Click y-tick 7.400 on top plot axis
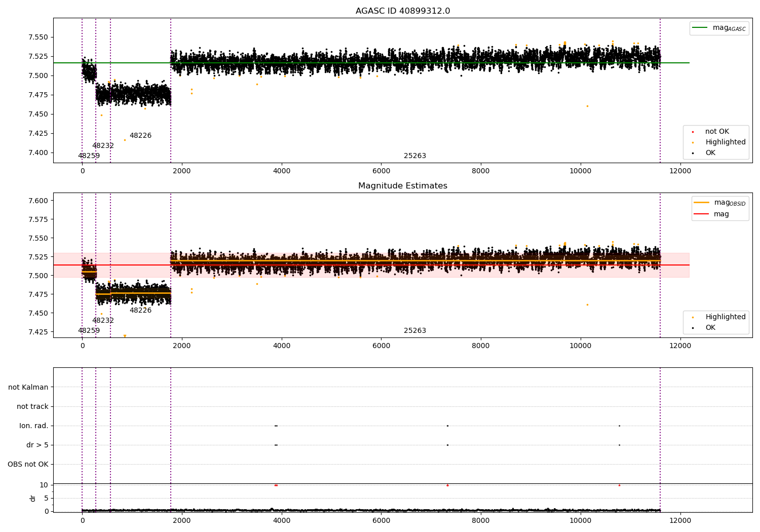Image resolution: width=760 pixels, height=532 pixels. click(x=39, y=153)
